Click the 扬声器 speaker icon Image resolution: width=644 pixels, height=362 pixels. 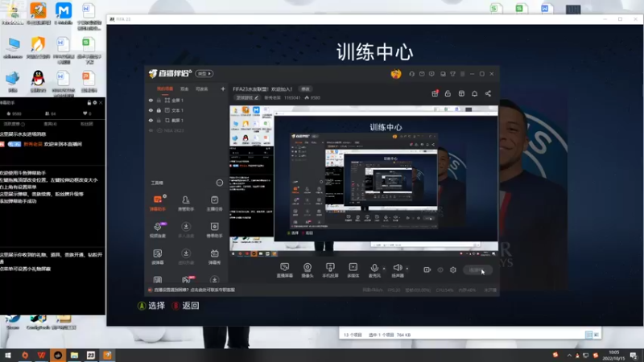click(397, 268)
